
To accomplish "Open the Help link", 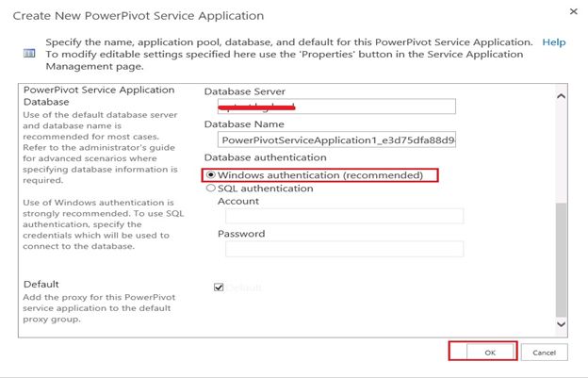I will (553, 42).
